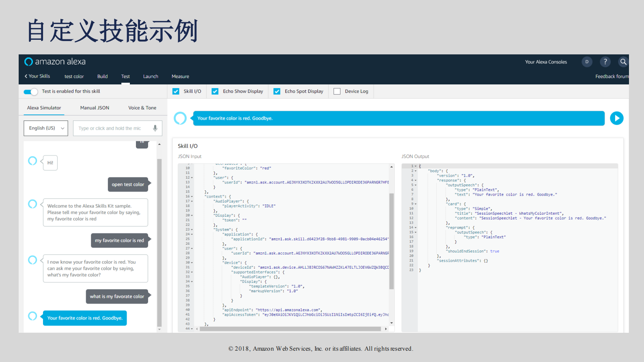Open the English (US) language dropdown
The image size is (644, 362).
pyautogui.click(x=46, y=128)
